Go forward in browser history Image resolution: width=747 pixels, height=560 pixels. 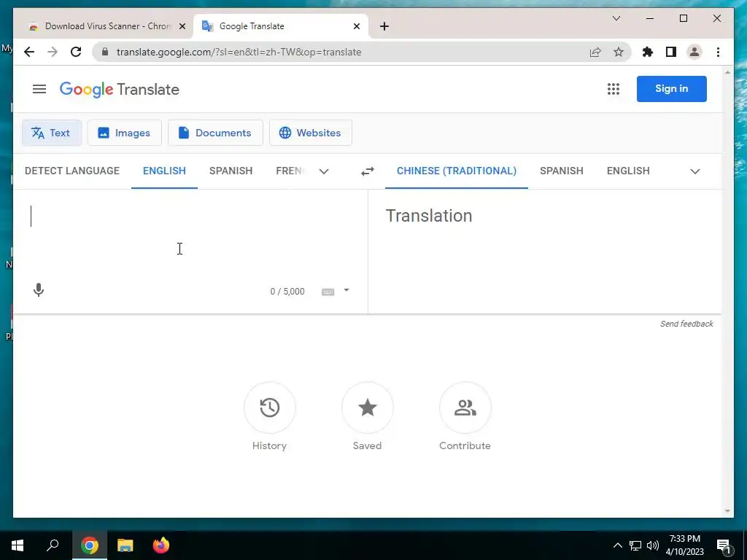(x=53, y=52)
